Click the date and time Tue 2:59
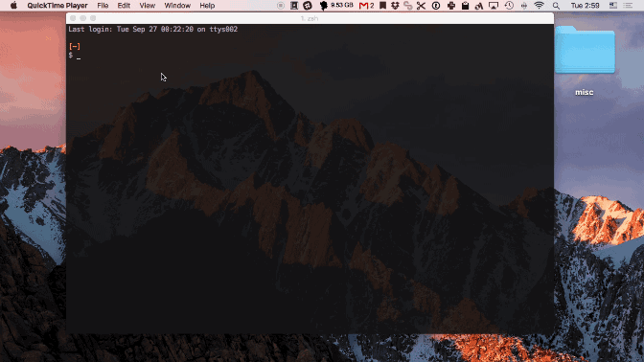This screenshot has width=644, height=362. coord(585,6)
